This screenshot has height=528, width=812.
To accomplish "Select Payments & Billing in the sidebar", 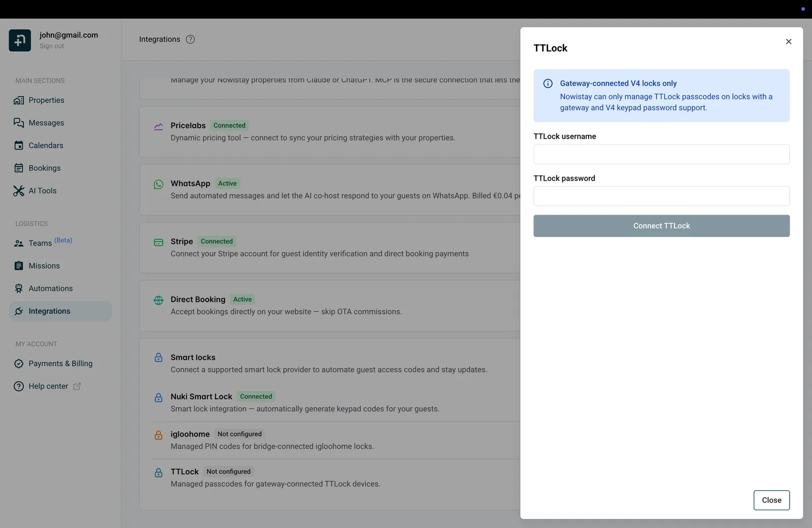I will tap(60, 364).
